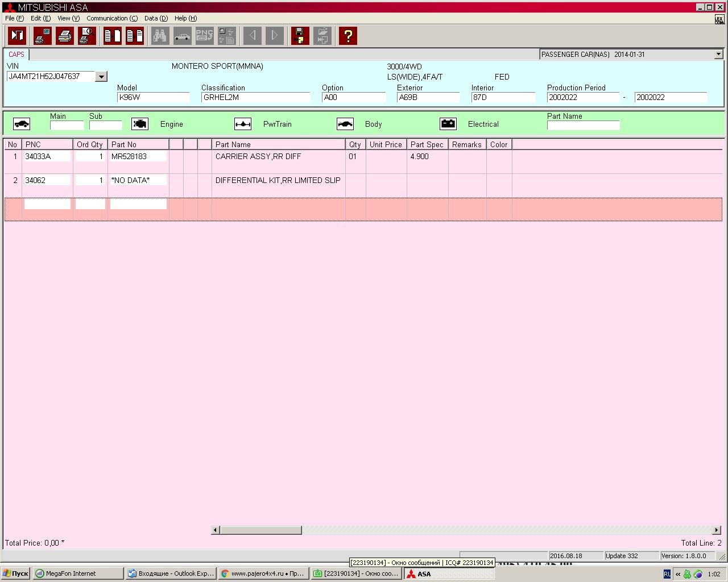The width and height of the screenshot is (728, 582).
Task: Select the Body category icon
Action: point(345,124)
